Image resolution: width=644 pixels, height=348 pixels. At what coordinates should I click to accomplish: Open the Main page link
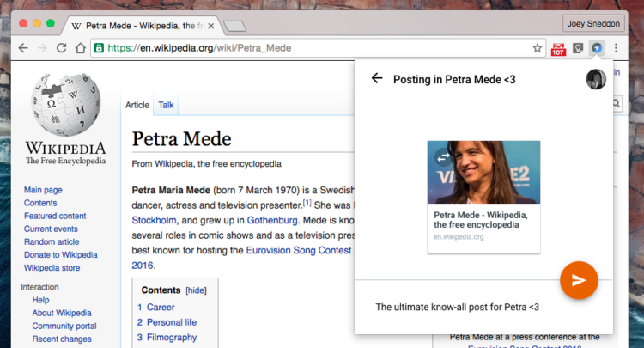point(43,190)
